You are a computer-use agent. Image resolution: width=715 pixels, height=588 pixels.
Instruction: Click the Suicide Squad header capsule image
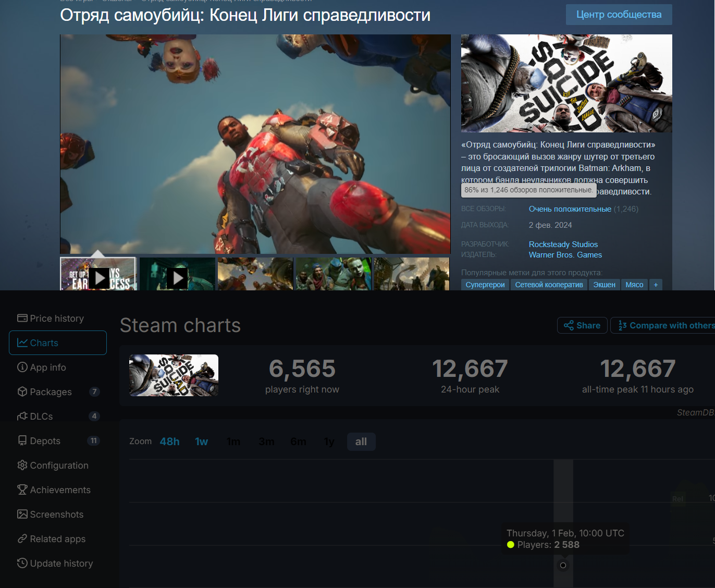click(566, 83)
